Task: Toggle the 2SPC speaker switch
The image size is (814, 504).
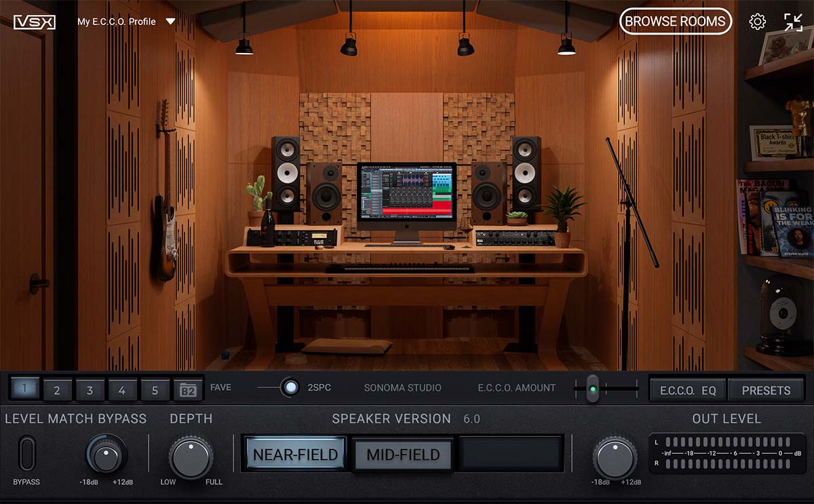Action: click(291, 387)
